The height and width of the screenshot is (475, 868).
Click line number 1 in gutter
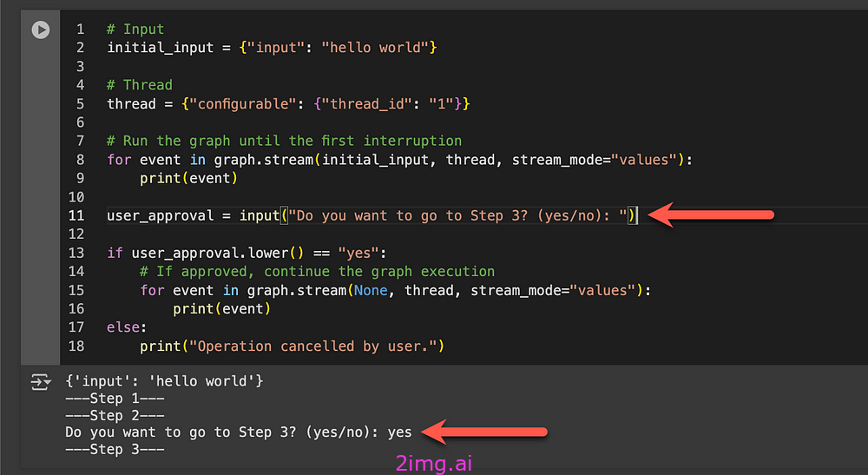tap(80, 29)
